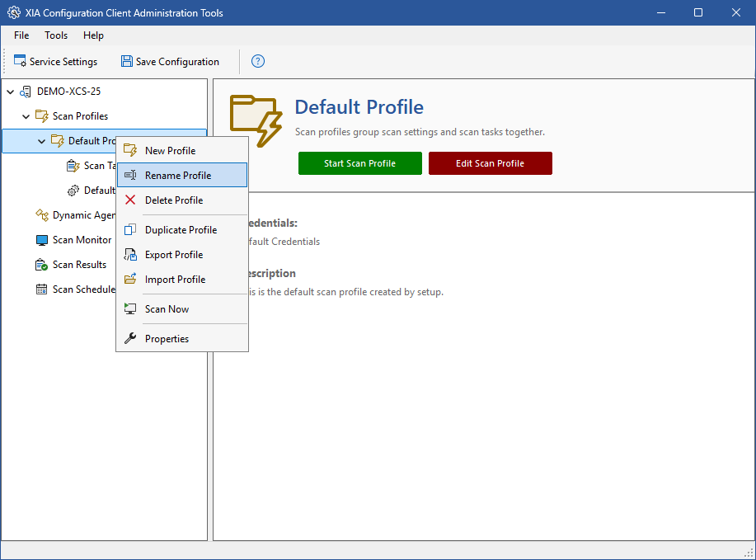Collapse the Default Profile tree node

pyautogui.click(x=42, y=141)
